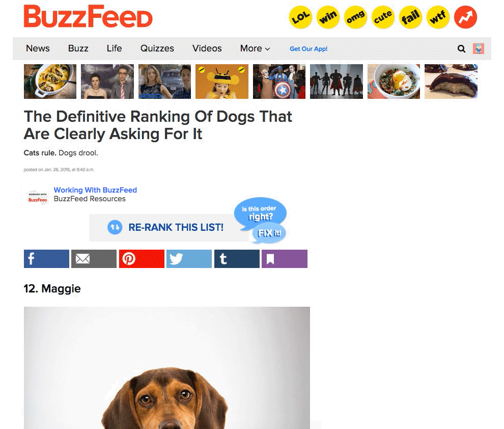The width and height of the screenshot is (504, 429).
Task: Tweet this article with Twitter button
Action: click(189, 258)
